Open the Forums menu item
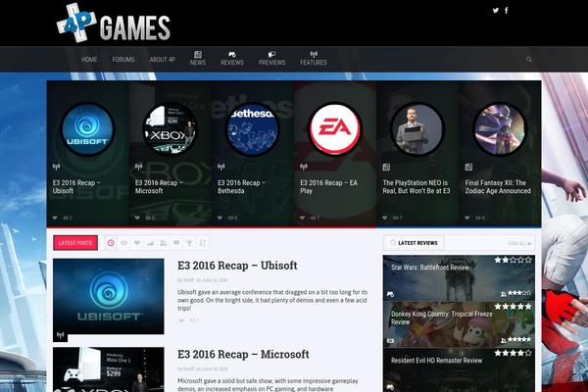Viewport: 588px width, 392px height. coord(123,59)
